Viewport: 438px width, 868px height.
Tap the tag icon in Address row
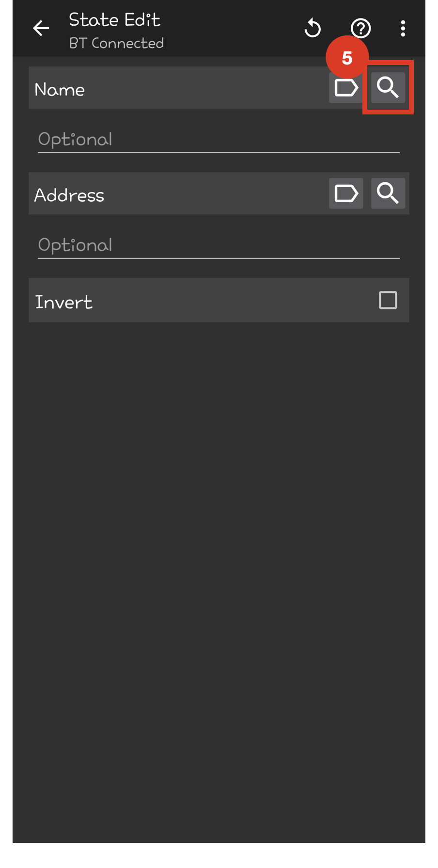[x=345, y=193]
